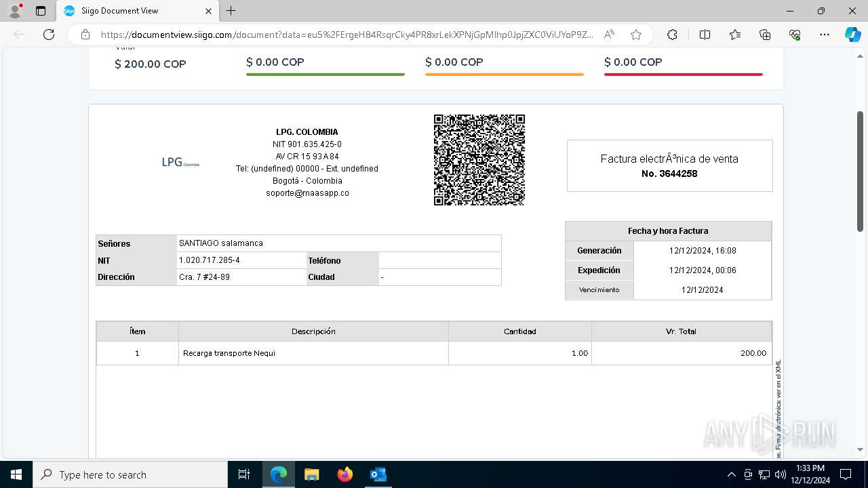Click the green-underlined $ 0.00 COP
The height and width of the screenshot is (488, 868).
[x=275, y=62]
